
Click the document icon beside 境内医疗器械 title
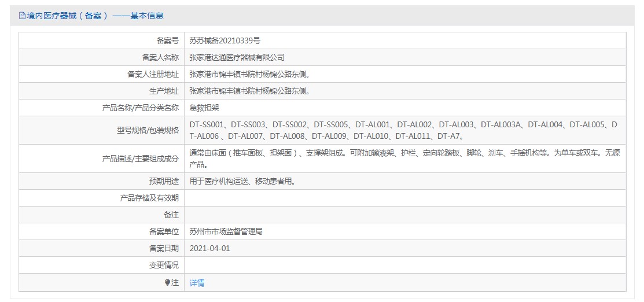[x=22, y=16]
